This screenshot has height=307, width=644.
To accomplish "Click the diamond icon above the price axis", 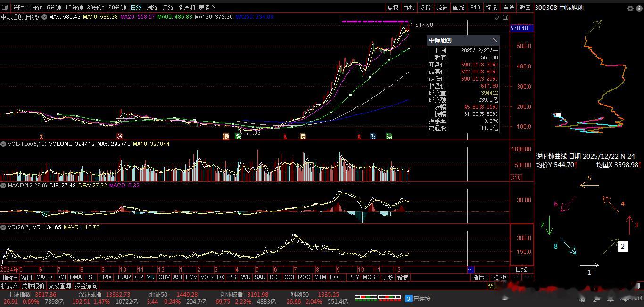I will (496, 17).
